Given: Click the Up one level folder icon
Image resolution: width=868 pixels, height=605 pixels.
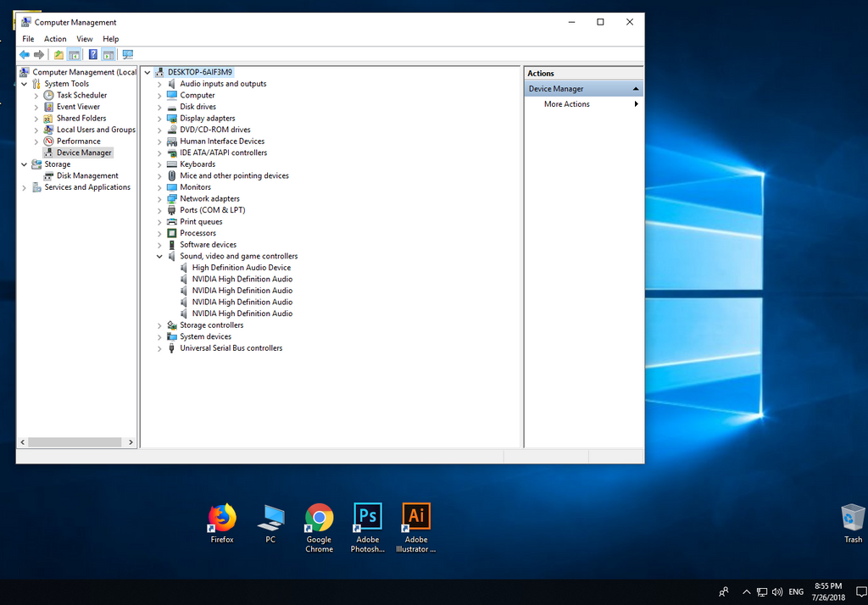Looking at the screenshot, I should pyautogui.click(x=58, y=55).
